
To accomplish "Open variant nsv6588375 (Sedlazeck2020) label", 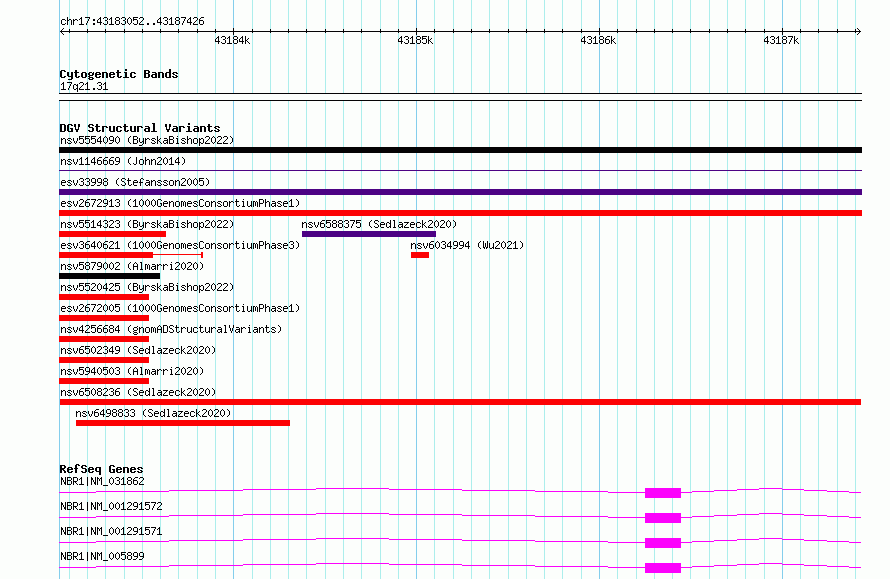I will coord(379,224).
